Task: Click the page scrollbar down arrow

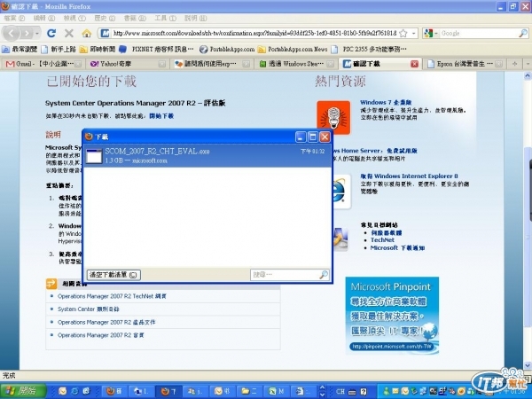Action: 528,365
